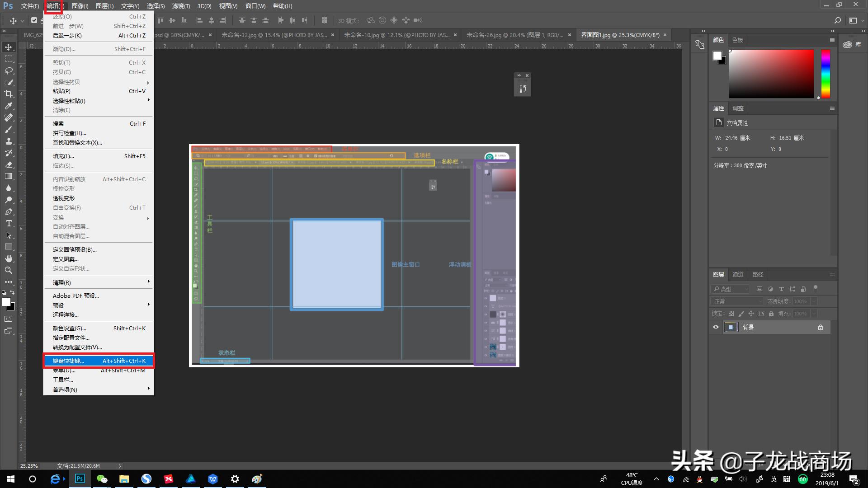Click the search icon in options bar
Viewport: 868px width, 488px height.
tap(837, 20)
